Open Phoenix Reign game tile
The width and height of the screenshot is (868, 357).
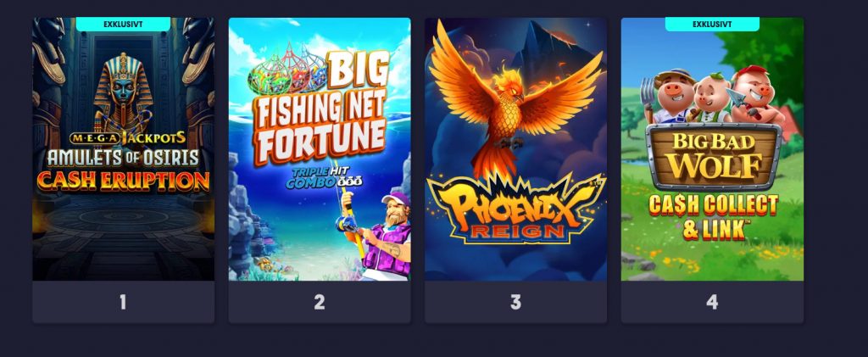[x=515, y=149]
